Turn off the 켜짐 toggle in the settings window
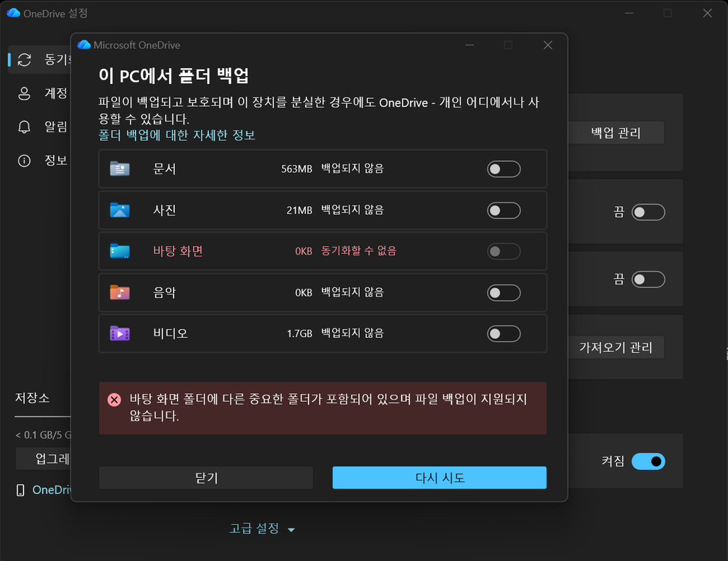The image size is (728, 561). (648, 461)
